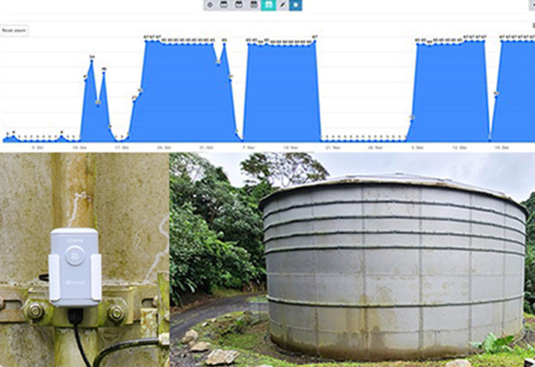
Task: Click the "17. Oct" axis label
Action: pyautogui.click(x=121, y=148)
